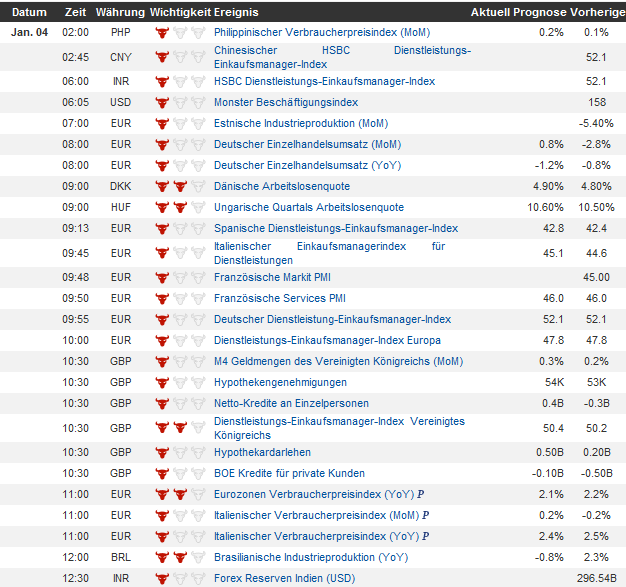Screen dimensions: 626x587
Task: Open Estnische Industrieproduktion (MoM) event
Action: click(301, 123)
